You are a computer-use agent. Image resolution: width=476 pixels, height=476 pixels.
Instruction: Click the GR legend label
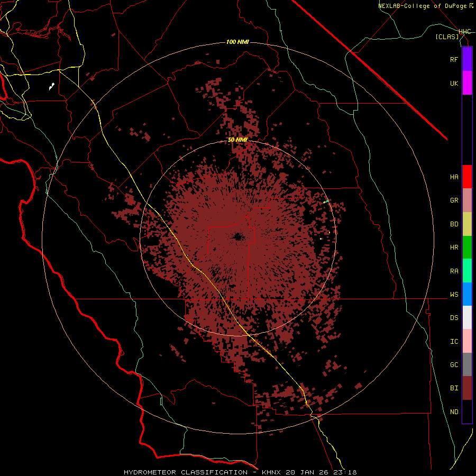[x=454, y=200]
